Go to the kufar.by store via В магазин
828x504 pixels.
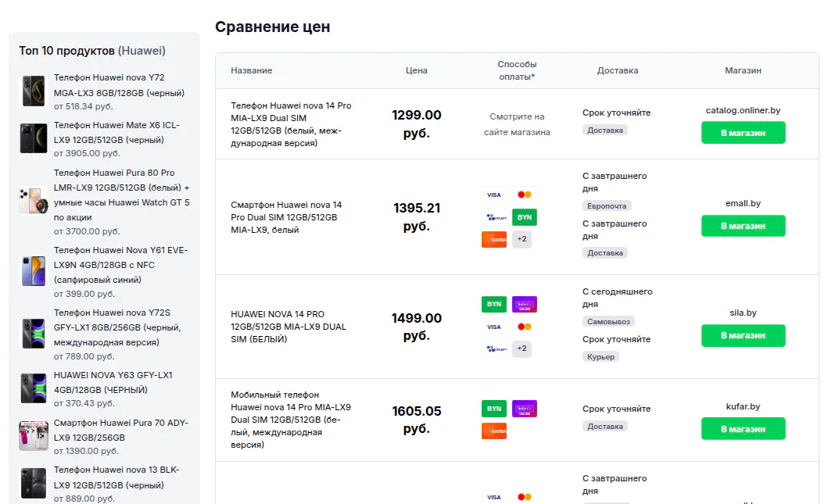pyautogui.click(x=743, y=429)
